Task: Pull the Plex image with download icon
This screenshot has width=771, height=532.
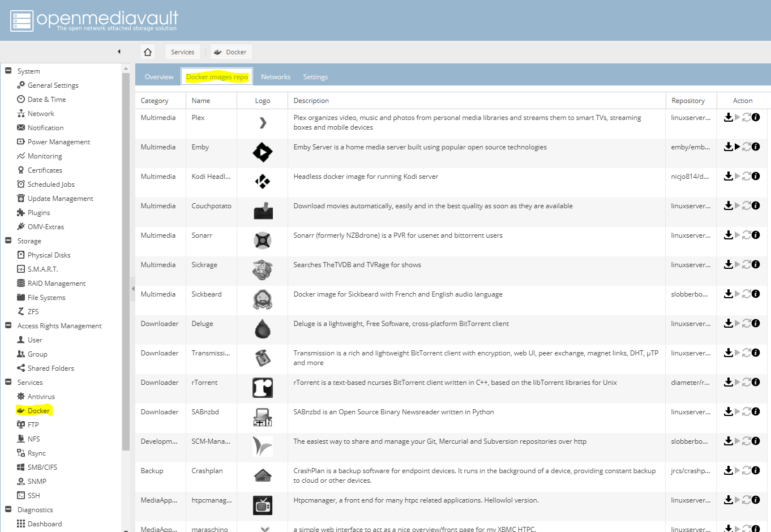Action: [729, 117]
